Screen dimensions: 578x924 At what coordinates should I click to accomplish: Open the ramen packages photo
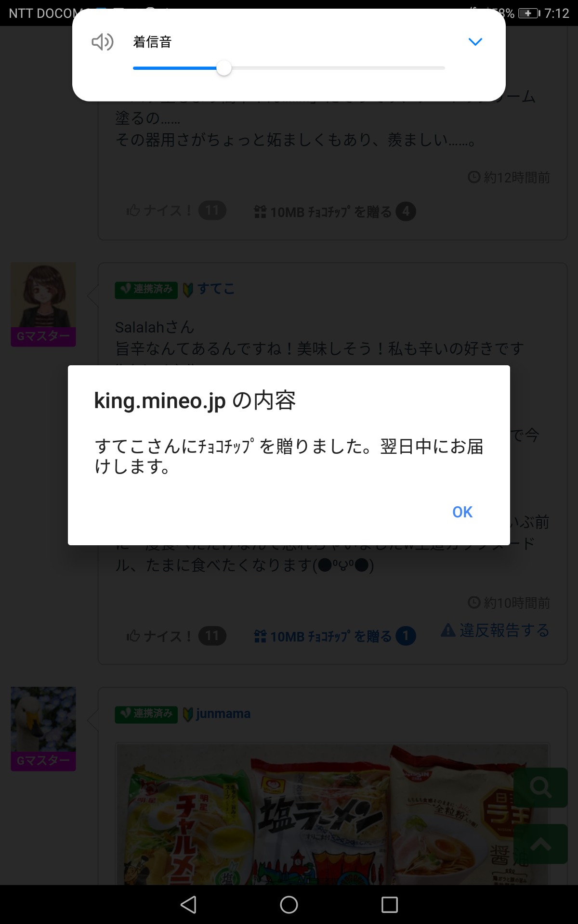click(332, 814)
